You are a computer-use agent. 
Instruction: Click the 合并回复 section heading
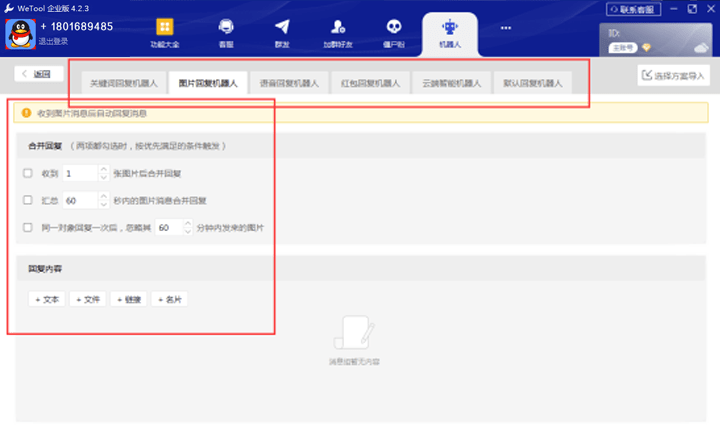pyautogui.click(x=45, y=146)
